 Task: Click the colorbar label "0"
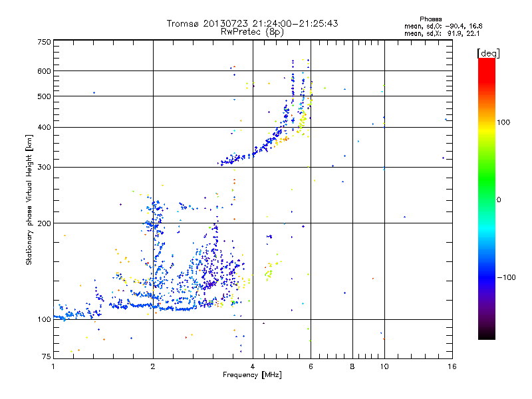(x=499, y=199)
